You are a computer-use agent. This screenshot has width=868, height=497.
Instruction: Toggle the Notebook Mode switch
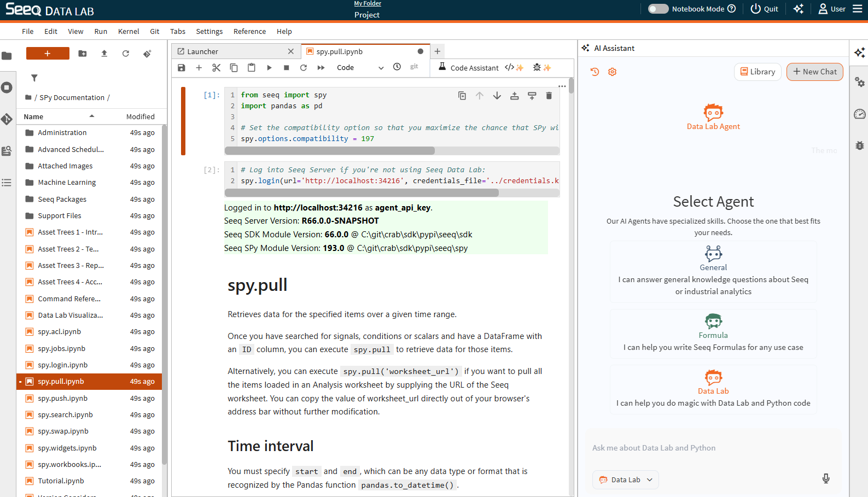tap(658, 9)
